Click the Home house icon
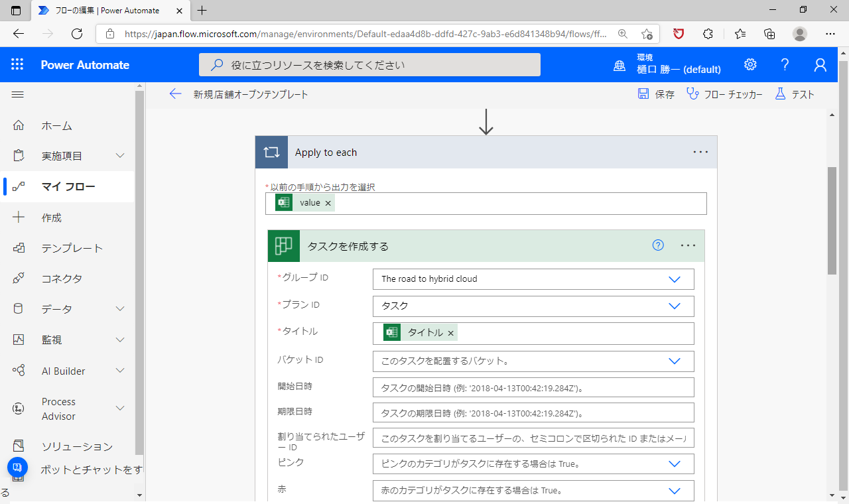The image size is (849, 504). 19,125
